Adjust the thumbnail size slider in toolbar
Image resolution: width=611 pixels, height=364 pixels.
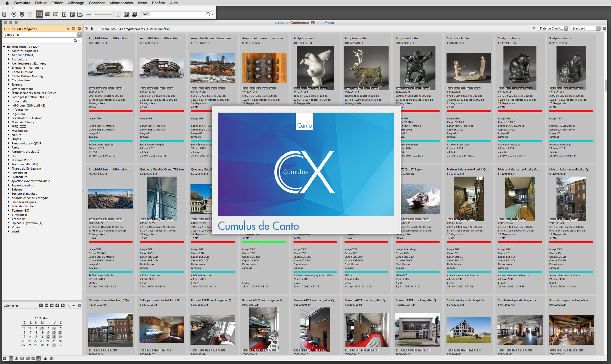coord(93,15)
